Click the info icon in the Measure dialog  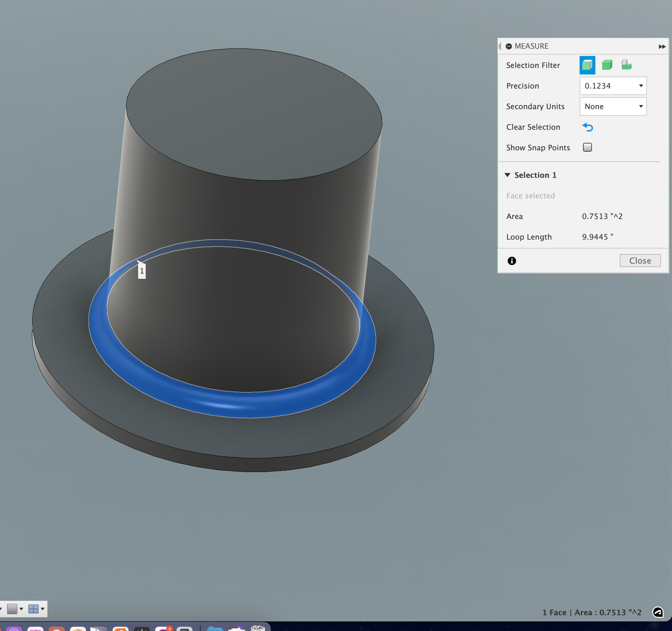tap(512, 261)
